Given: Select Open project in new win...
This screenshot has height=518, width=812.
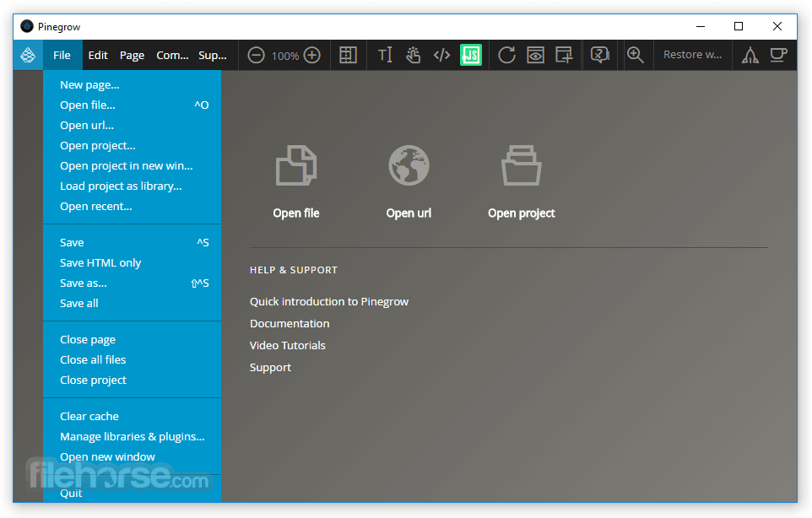Looking at the screenshot, I should click(x=132, y=165).
